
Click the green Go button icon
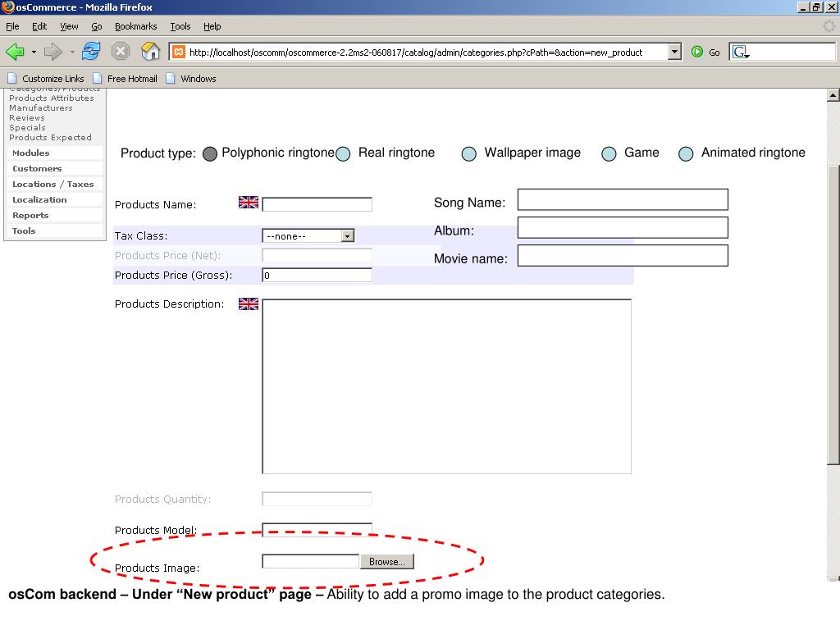[x=697, y=52]
